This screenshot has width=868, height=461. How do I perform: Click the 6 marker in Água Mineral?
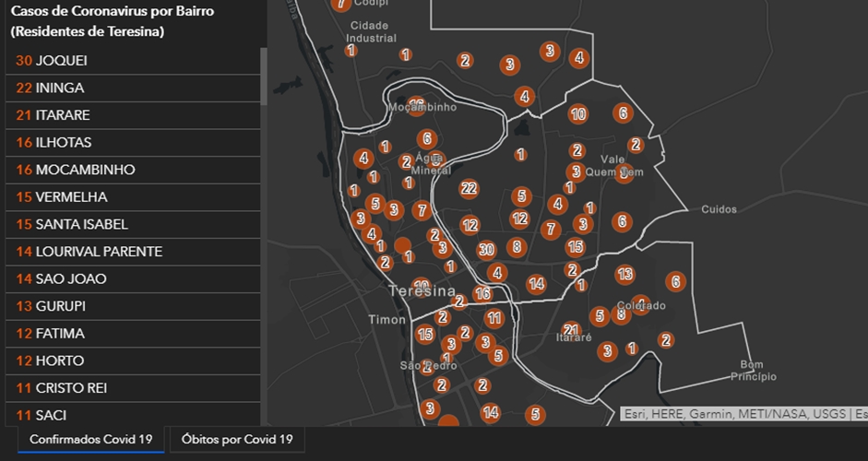point(427,139)
